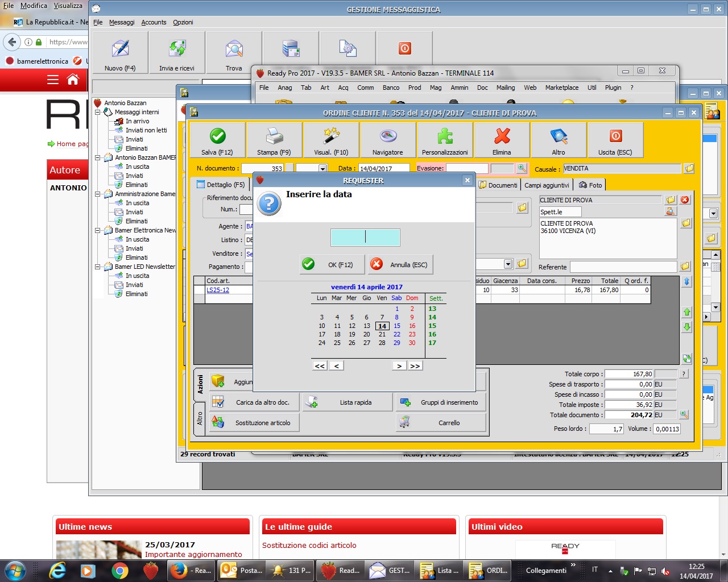The width and height of the screenshot is (728, 582).
Task: Click green up arrow beside order grid
Action: (687, 312)
